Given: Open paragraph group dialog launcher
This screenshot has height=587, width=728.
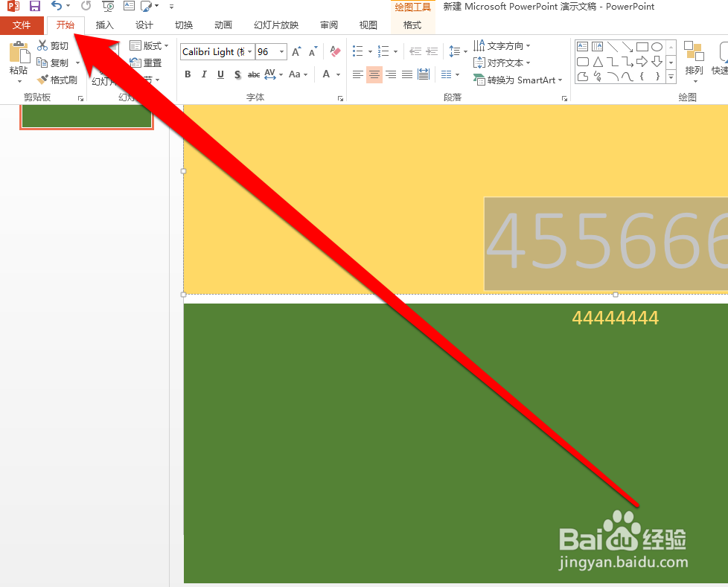Looking at the screenshot, I should point(564,98).
